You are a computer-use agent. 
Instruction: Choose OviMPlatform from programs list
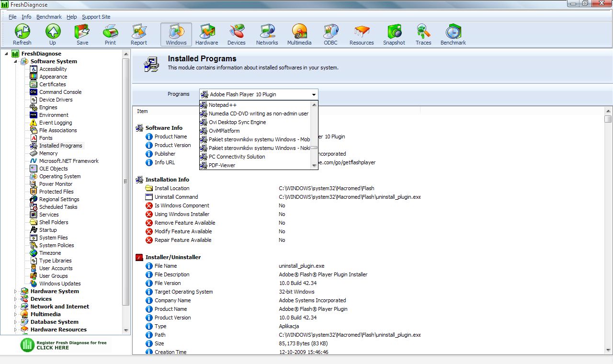[255, 131]
